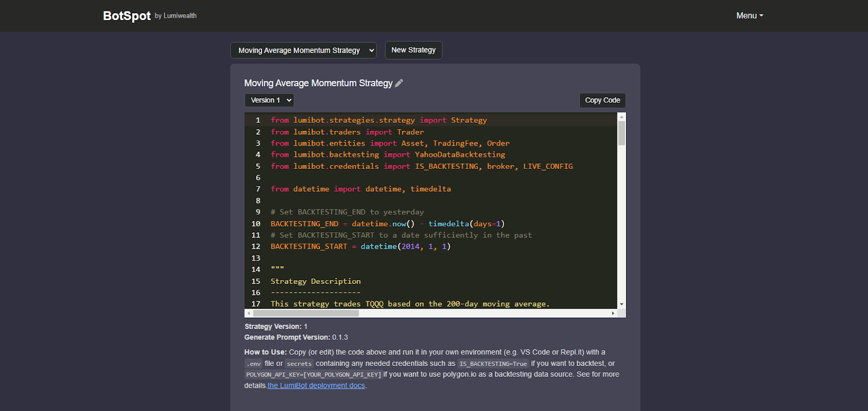
Task: Click the 'secrets' code snippet
Action: tap(299, 364)
